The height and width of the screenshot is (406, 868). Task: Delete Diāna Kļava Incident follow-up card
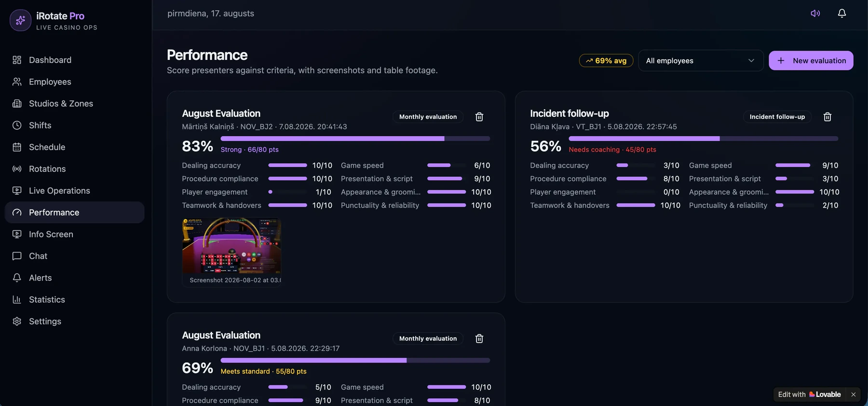point(827,117)
